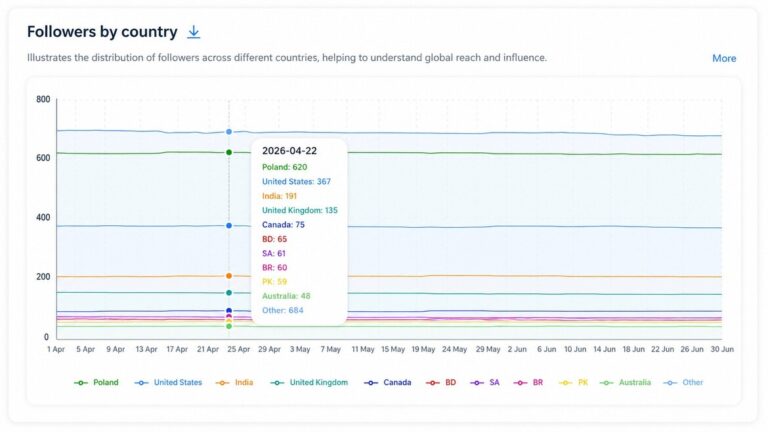The height and width of the screenshot is (432, 768).
Task: Toggle United Kingdom series in the legend
Action: pyautogui.click(x=309, y=383)
